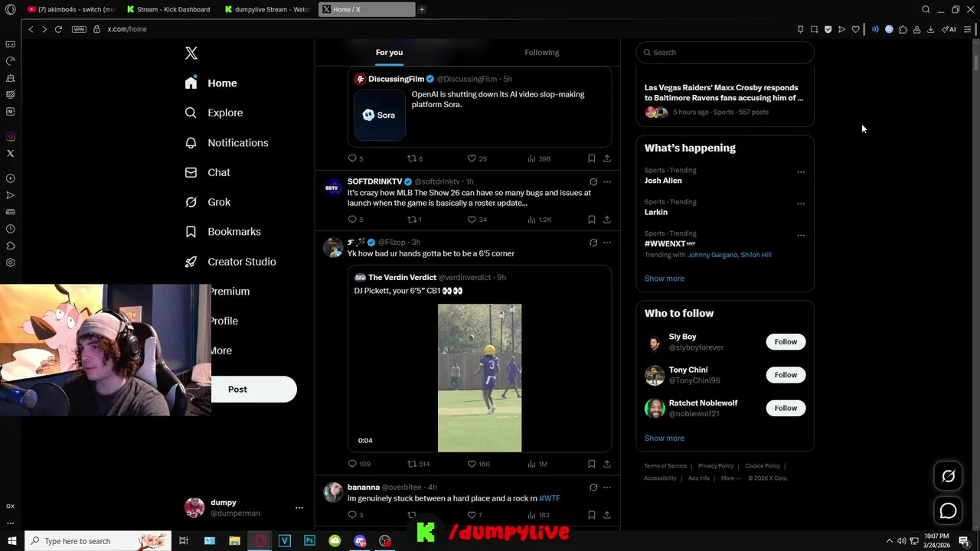
Task: Open the Larkin trend options menu
Action: point(801,204)
